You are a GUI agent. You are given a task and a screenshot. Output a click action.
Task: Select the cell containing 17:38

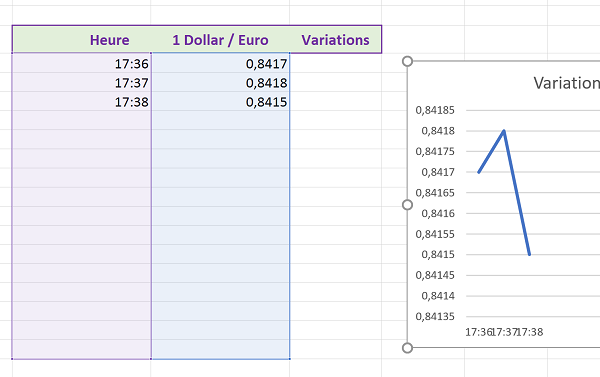(82, 102)
